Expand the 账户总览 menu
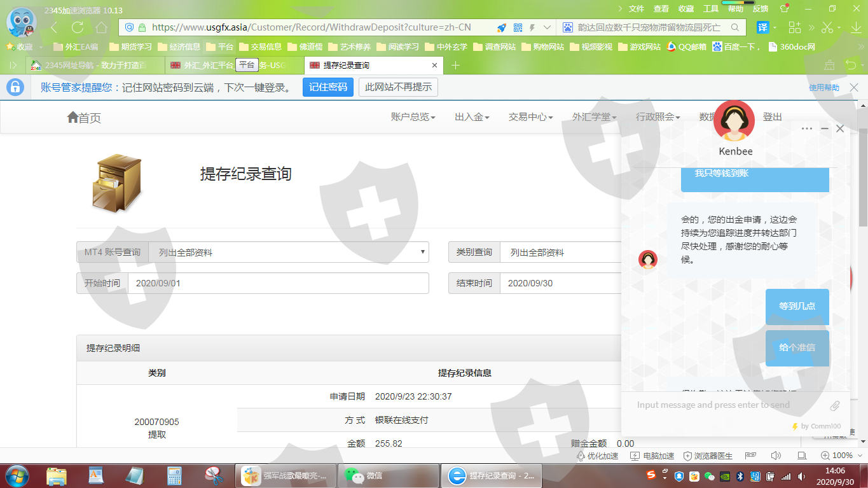This screenshot has height=488, width=868. 413,117
